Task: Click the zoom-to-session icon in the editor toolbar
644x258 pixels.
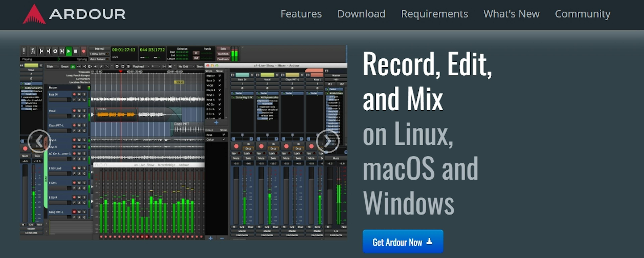Action: (x=128, y=67)
